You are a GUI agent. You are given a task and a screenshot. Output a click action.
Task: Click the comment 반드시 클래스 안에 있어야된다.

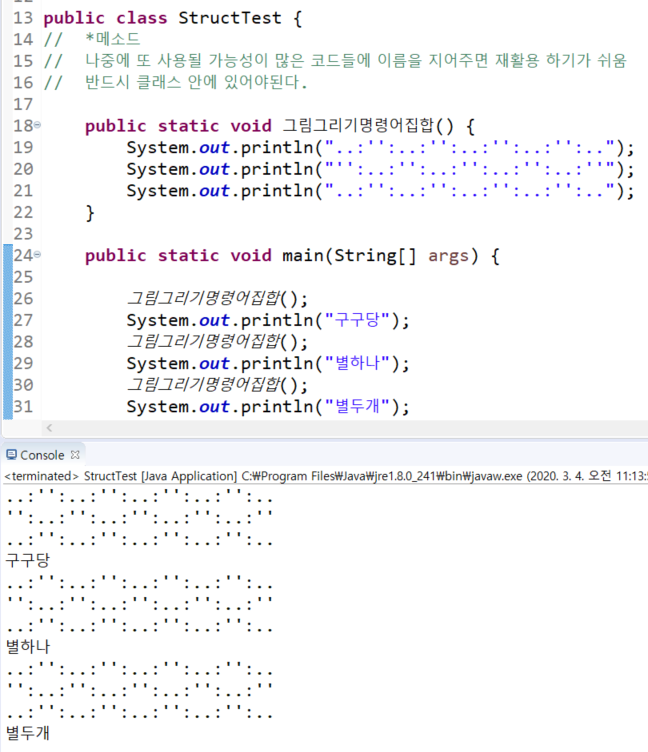tap(196, 82)
